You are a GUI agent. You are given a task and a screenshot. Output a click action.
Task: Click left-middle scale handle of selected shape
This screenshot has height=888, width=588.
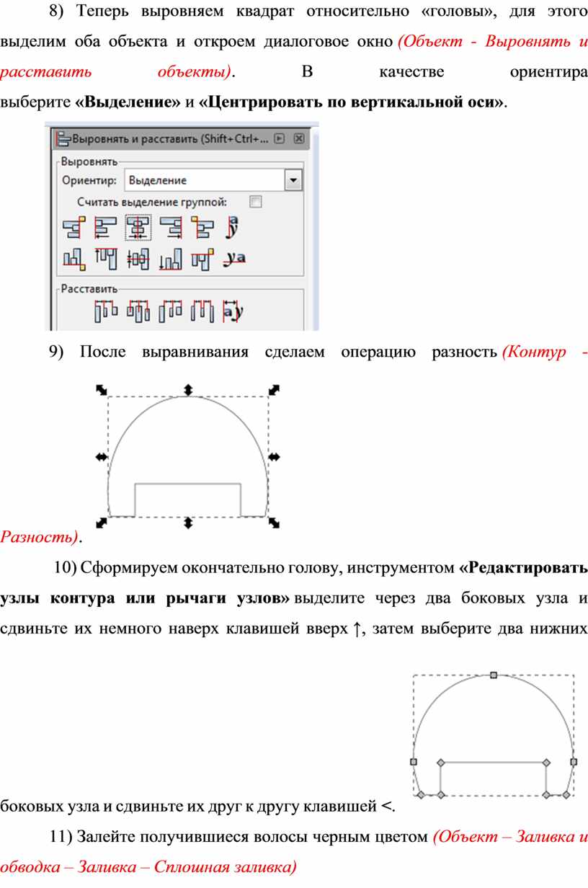click(101, 456)
